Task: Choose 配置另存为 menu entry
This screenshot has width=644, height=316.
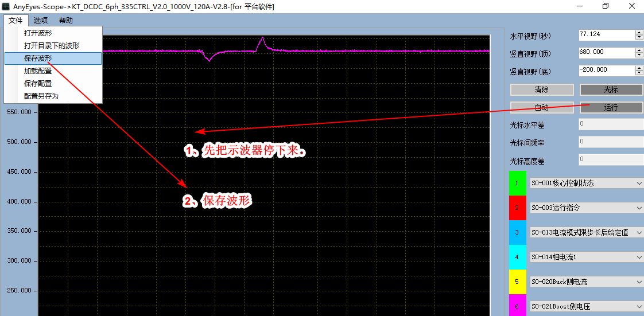Action: (53, 96)
